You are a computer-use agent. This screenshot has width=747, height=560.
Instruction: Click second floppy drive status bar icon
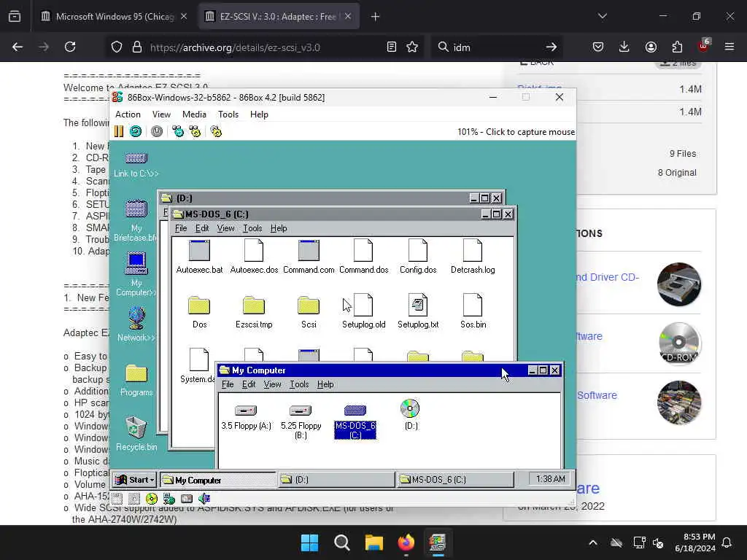[x=134, y=499]
